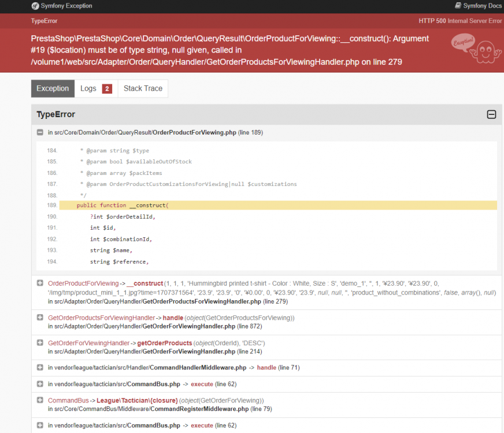This screenshot has height=433, width=504.
Task: Expand the CommandBus.php execute line 62 trace above closure
Action: pos(40,384)
